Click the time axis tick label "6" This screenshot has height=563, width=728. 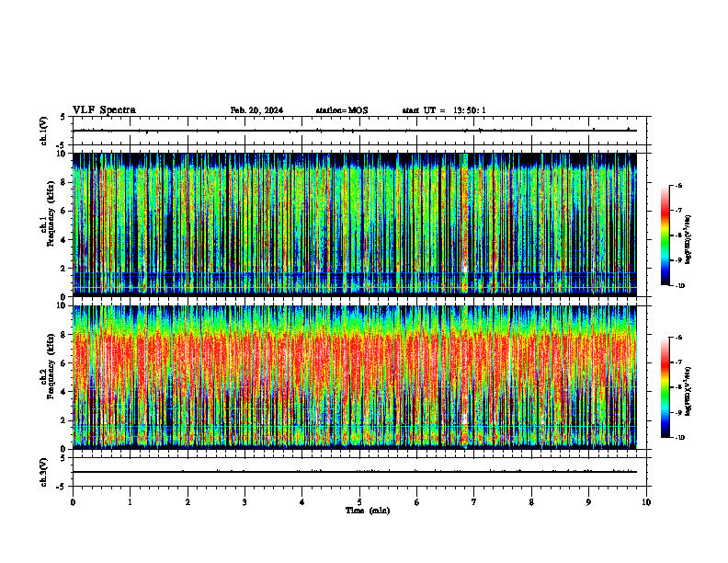tap(417, 502)
